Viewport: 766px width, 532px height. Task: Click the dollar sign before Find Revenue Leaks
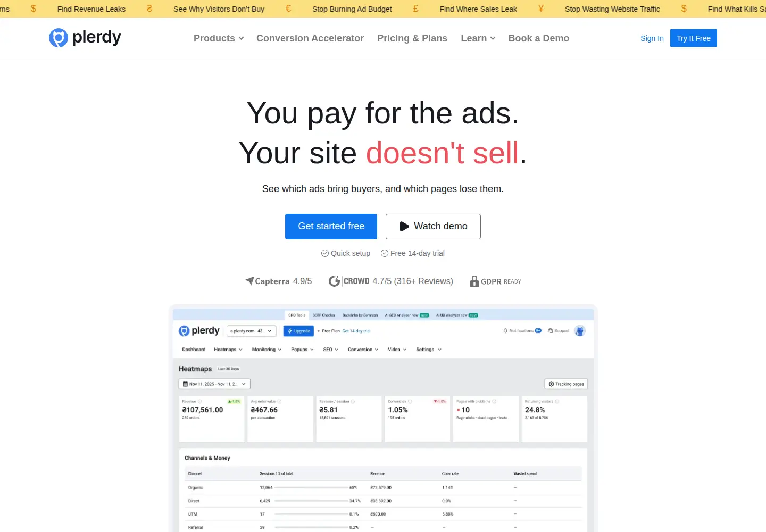pyautogui.click(x=34, y=9)
